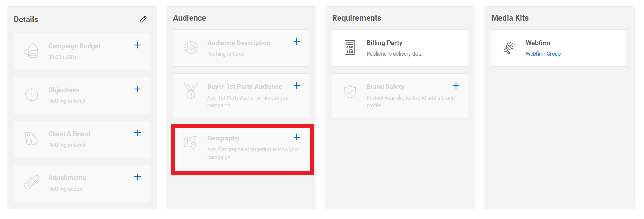Click the Objectives target icon
Viewport: 644px width, 219px height.
32,95
